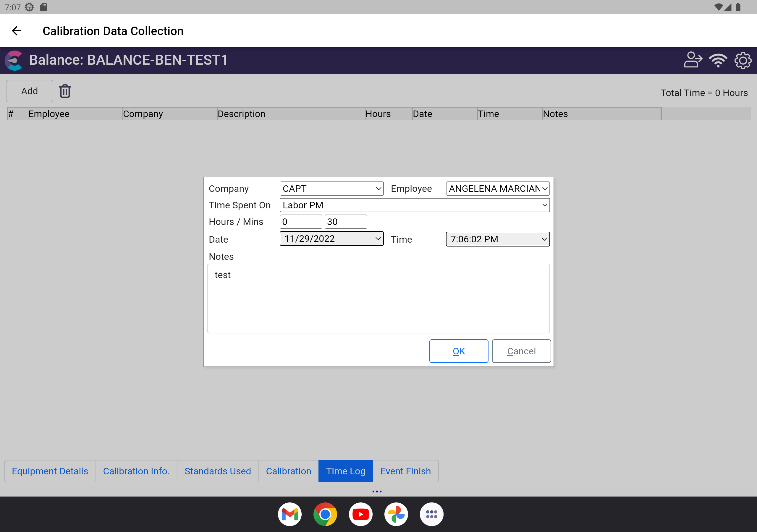The image size is (757, 532).
Task: Switch to Standards Used tab
Action: [218, 471]
